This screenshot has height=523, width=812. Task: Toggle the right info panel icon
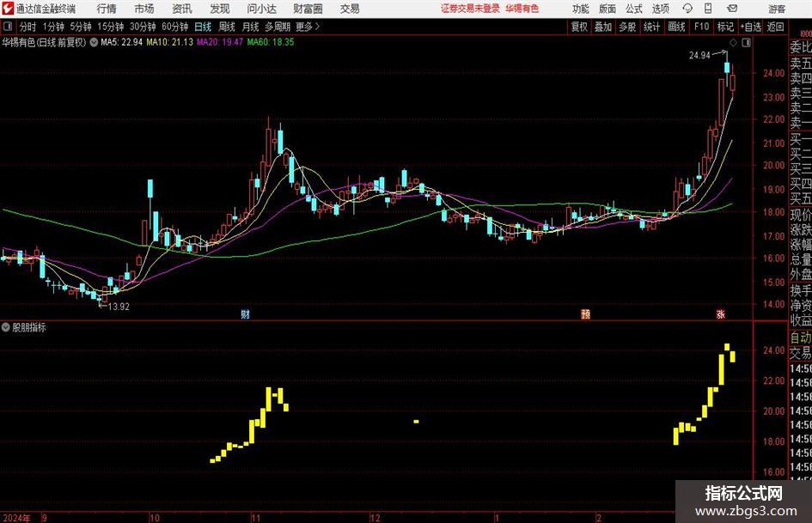(746, 42)
